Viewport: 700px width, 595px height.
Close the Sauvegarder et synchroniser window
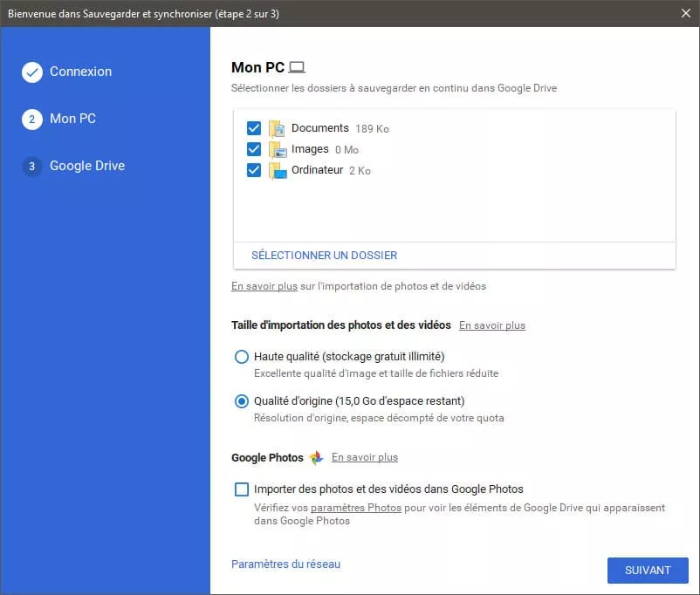pos(686,13)
